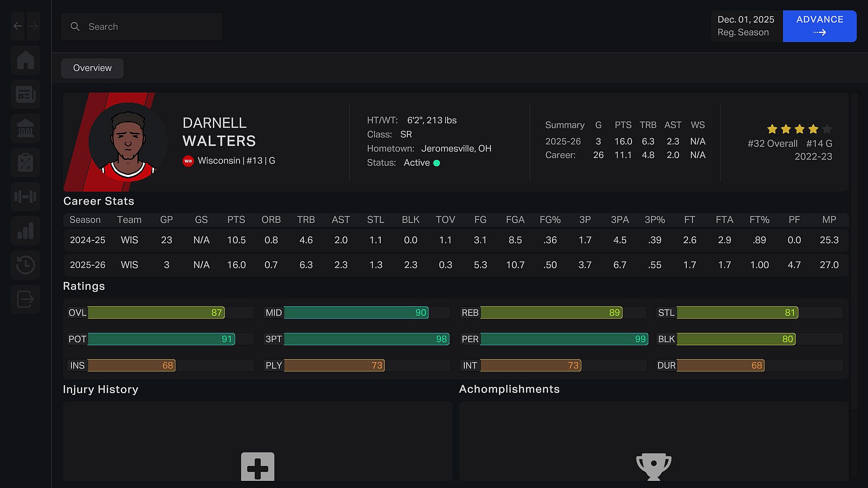This screenshot has height=488, width=868.
Task: Open the strategy clipboard sidebar icon
Action: (26, 163)
